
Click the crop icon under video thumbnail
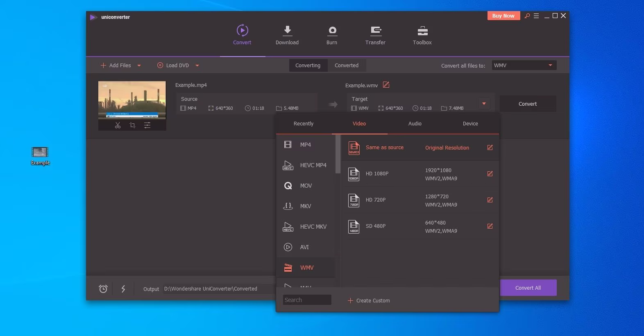pos(132,125)
